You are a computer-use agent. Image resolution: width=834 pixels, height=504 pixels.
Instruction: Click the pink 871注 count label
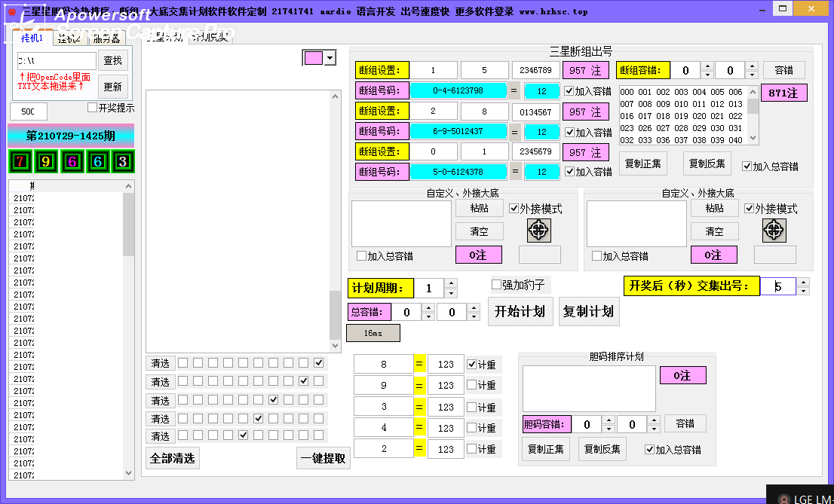click(783, 93)
